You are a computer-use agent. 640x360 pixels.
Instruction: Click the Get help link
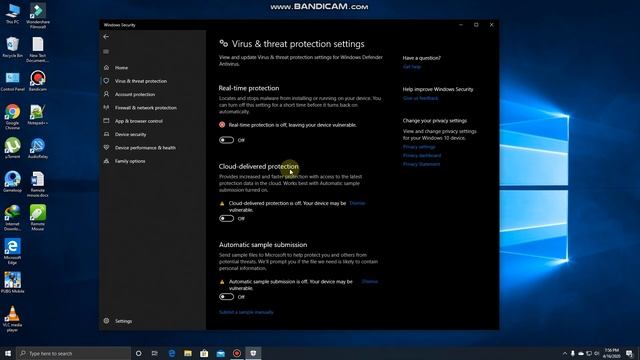point(411,67)
